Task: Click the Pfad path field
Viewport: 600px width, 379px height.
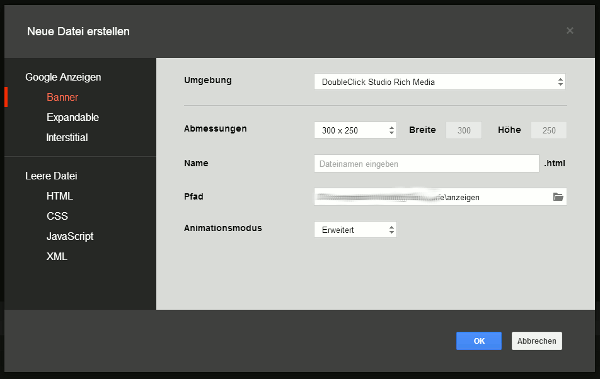Action: (440, 197)
